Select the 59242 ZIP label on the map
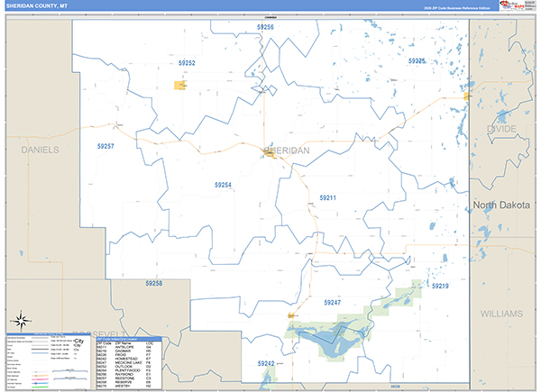This screenshot has height=392, width=541. 266,363
